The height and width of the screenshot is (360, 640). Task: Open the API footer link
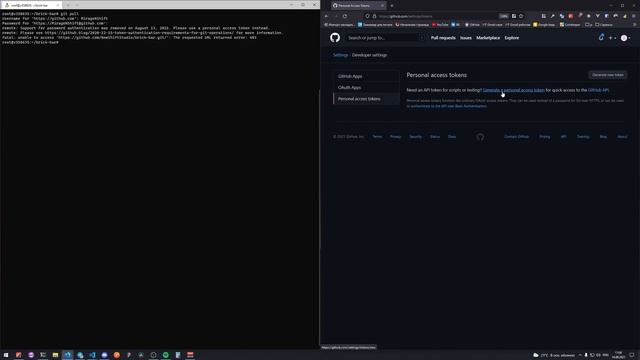coord(563,137)
